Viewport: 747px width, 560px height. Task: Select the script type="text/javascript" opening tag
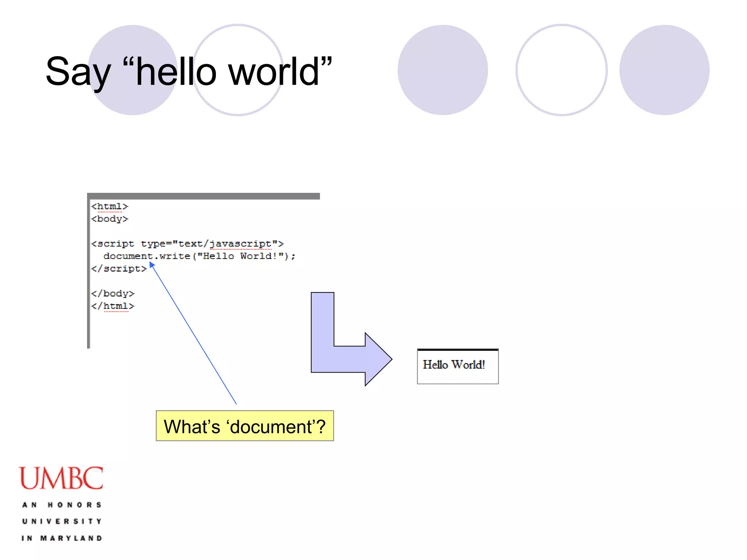187,244
